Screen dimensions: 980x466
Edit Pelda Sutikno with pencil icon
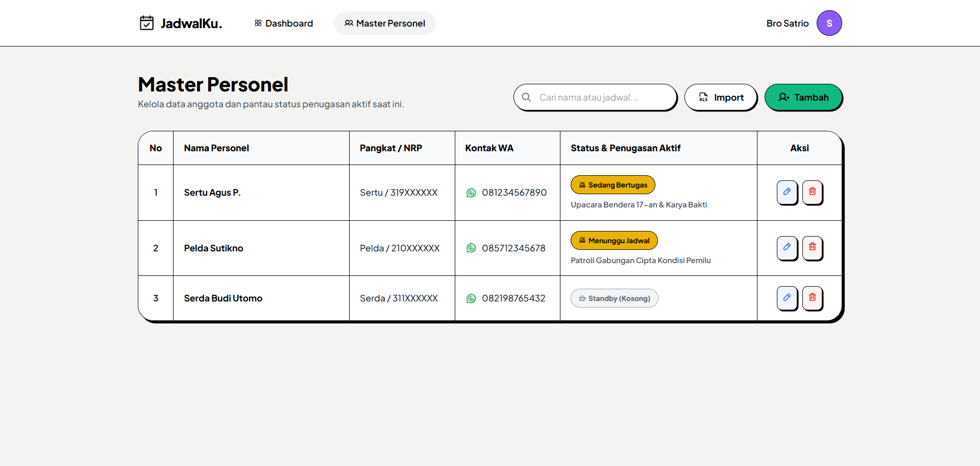coord(787,248)
